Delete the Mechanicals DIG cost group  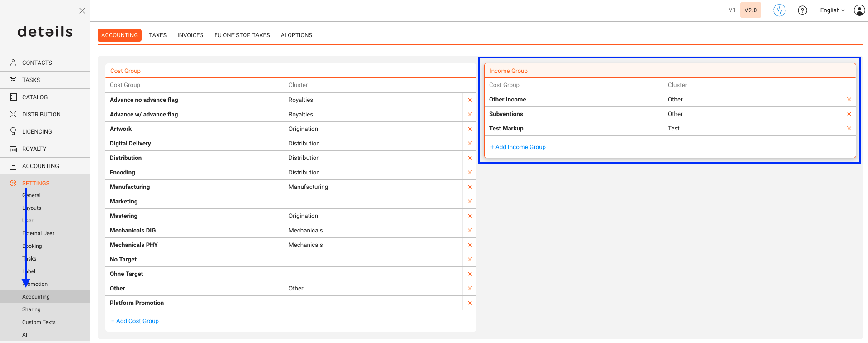(470, 230)
